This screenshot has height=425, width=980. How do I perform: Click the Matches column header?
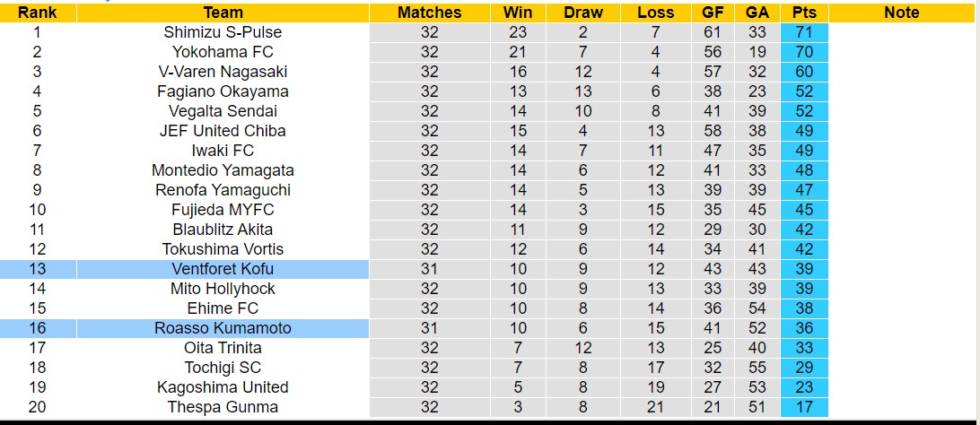[x=429, y=13]
